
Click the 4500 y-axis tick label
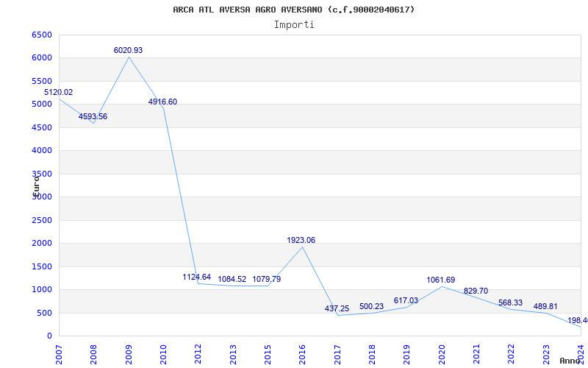42,127
